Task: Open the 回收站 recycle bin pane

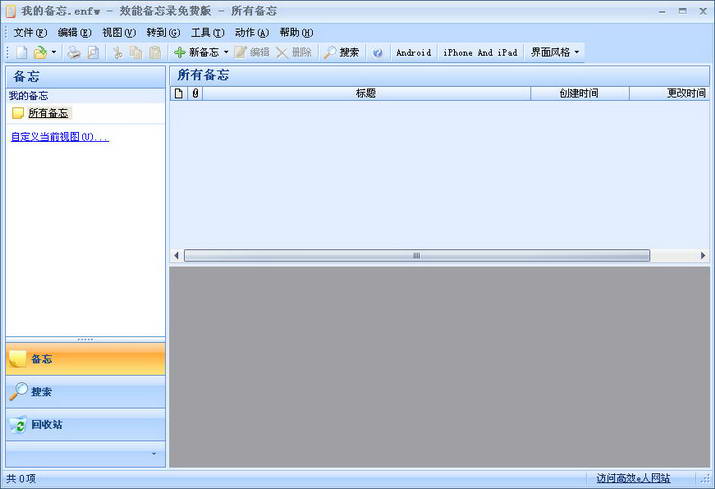Action: (x=86, y=425)
